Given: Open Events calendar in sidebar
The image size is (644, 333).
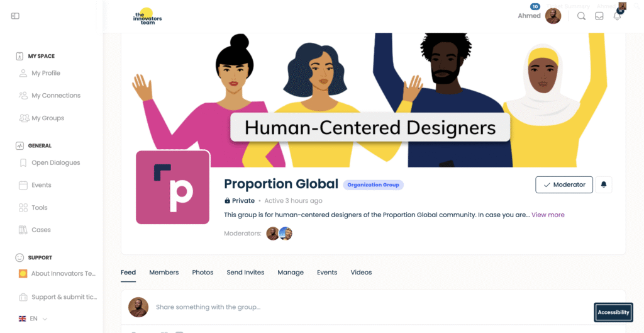Looking at the screenshot, I should coord(35,185).
